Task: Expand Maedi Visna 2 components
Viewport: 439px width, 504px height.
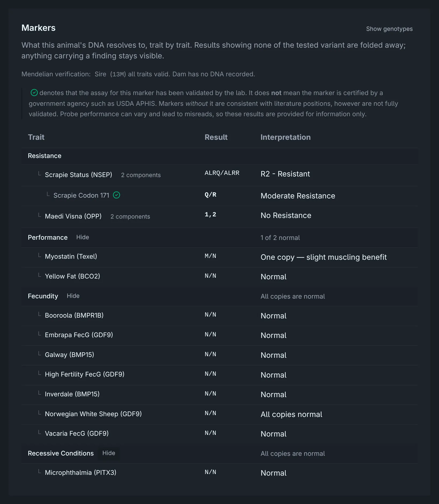Action: click(x=130, y=217)
